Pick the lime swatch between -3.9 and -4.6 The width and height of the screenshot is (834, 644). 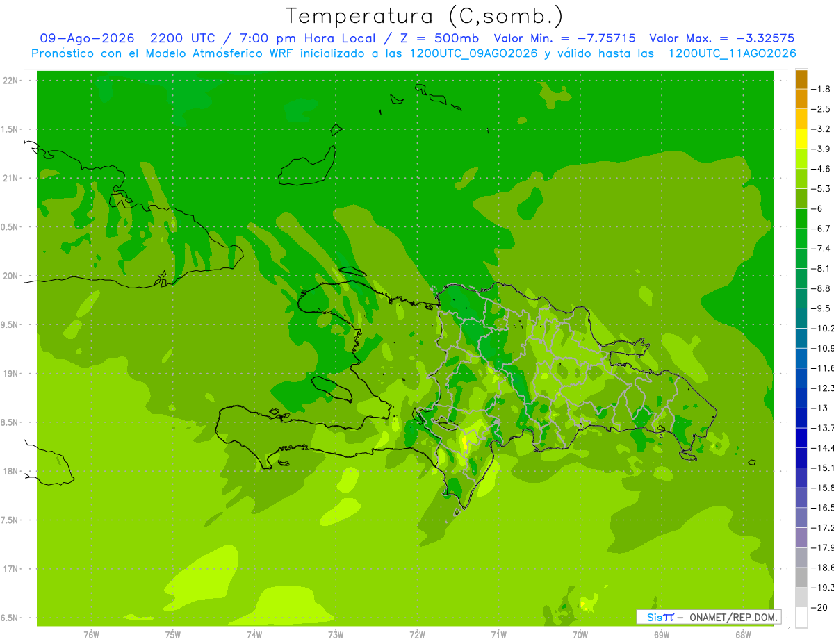(801, 159)
